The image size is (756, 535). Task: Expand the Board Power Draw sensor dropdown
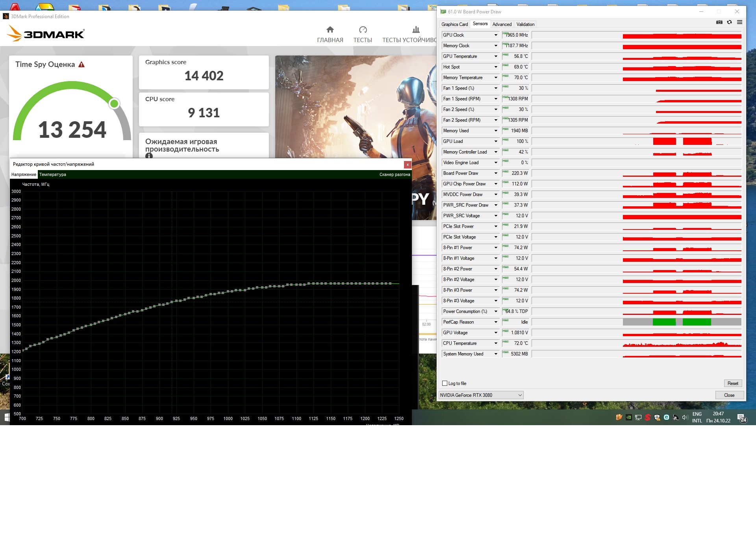[496, 173]
